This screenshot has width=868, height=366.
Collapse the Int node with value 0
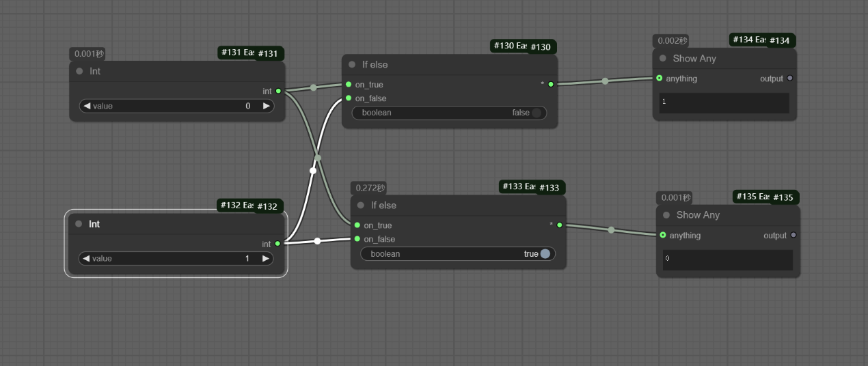click(79, 71)
